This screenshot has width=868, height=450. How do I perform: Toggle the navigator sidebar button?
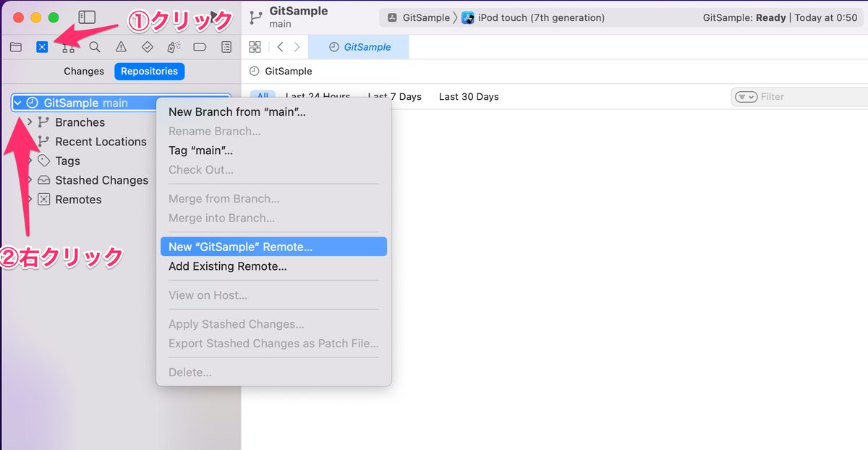click(87, 17)
